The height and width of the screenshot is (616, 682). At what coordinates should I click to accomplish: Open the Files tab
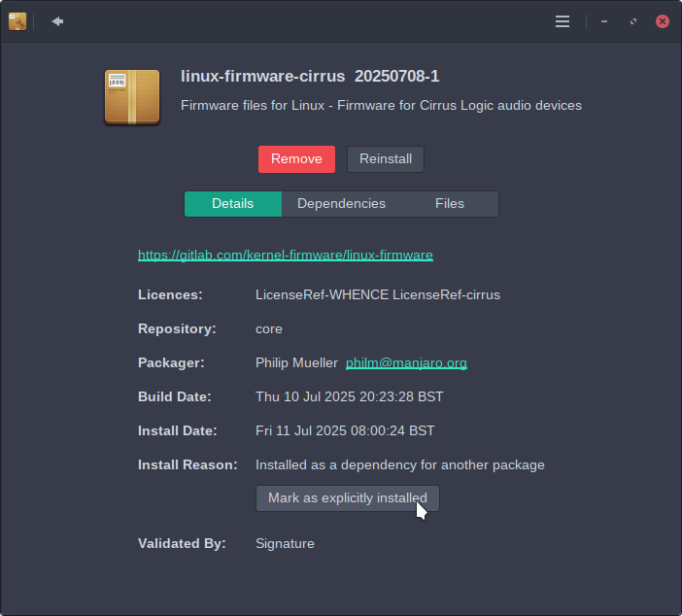[x=450, y=204]
